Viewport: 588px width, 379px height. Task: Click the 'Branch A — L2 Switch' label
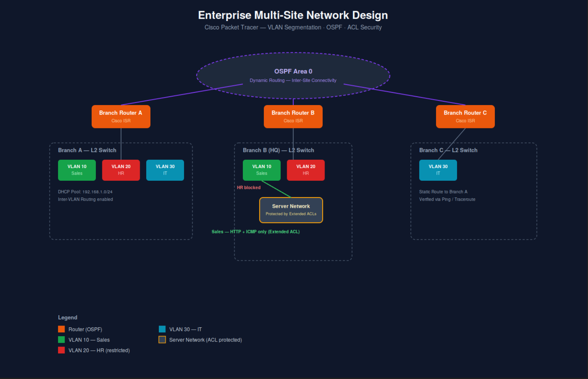pos(87,150)
